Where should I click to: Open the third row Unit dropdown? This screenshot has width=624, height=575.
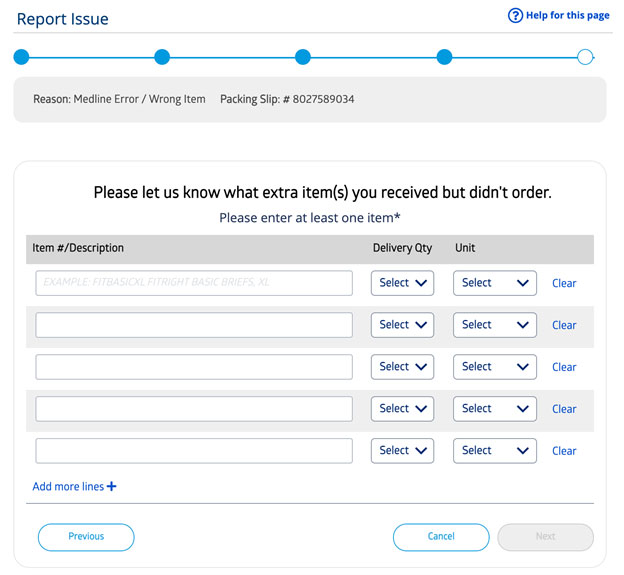(495, 367)
